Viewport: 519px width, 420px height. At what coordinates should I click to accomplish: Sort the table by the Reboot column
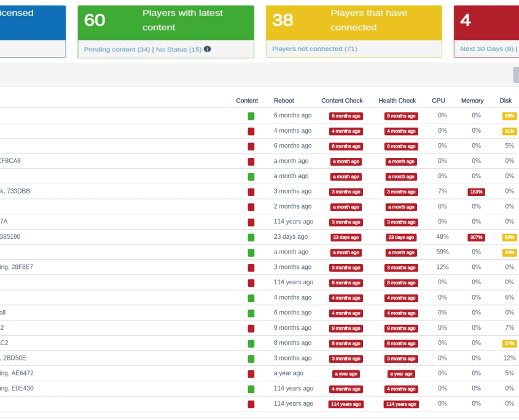click(x=284, y=101)
